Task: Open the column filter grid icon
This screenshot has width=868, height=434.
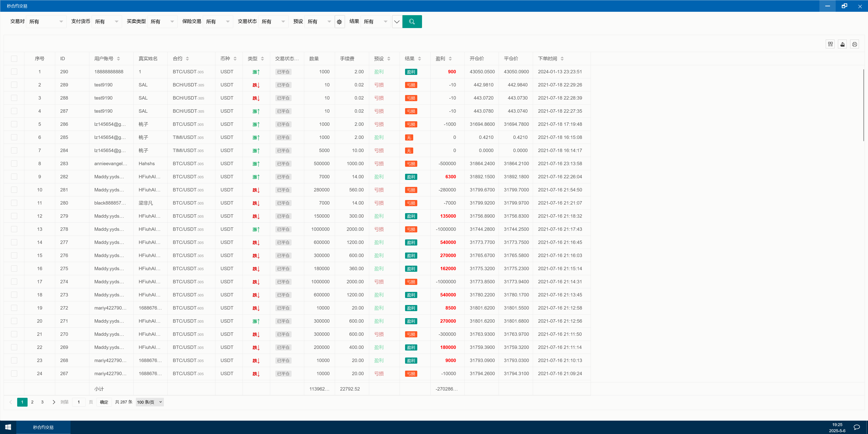Action: point(830,44)
